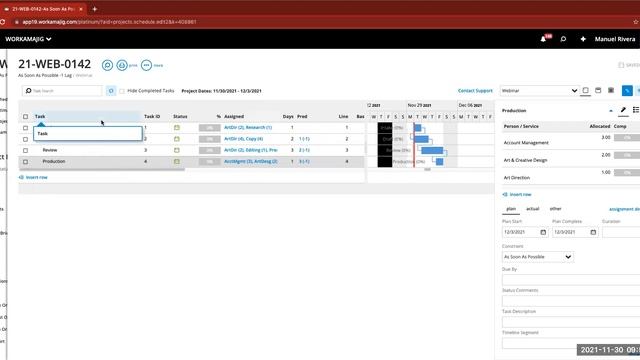The width and height of the screenshot is (640, 360).
Task: Open the Webinar view dropdown
Action: click(x=539, y=91)
